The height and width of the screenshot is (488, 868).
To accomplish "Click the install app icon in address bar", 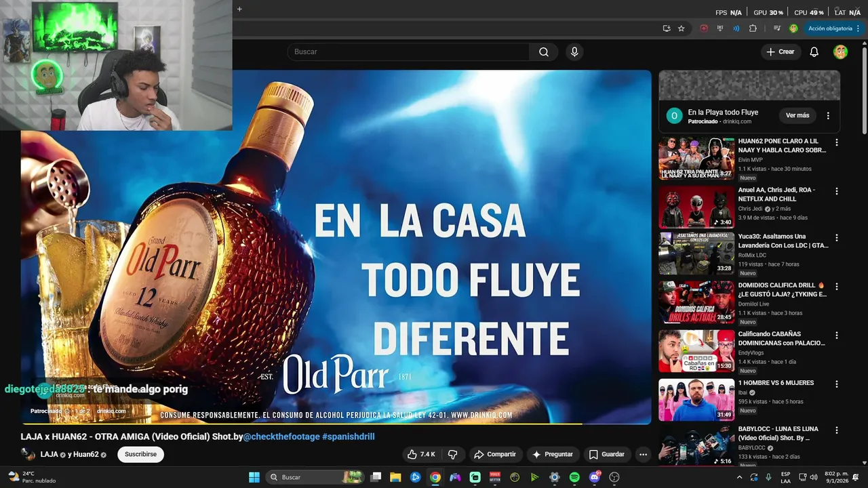I will [x=667, y=28].
